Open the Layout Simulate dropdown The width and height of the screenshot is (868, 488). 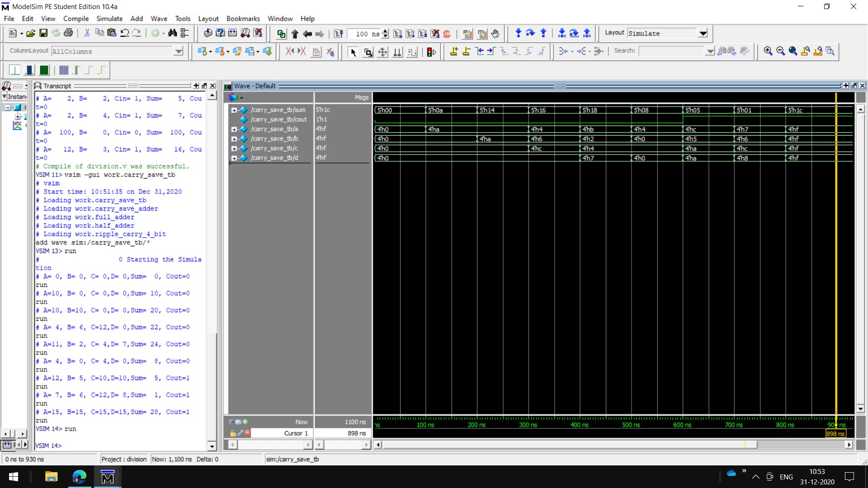click(703, 33)
